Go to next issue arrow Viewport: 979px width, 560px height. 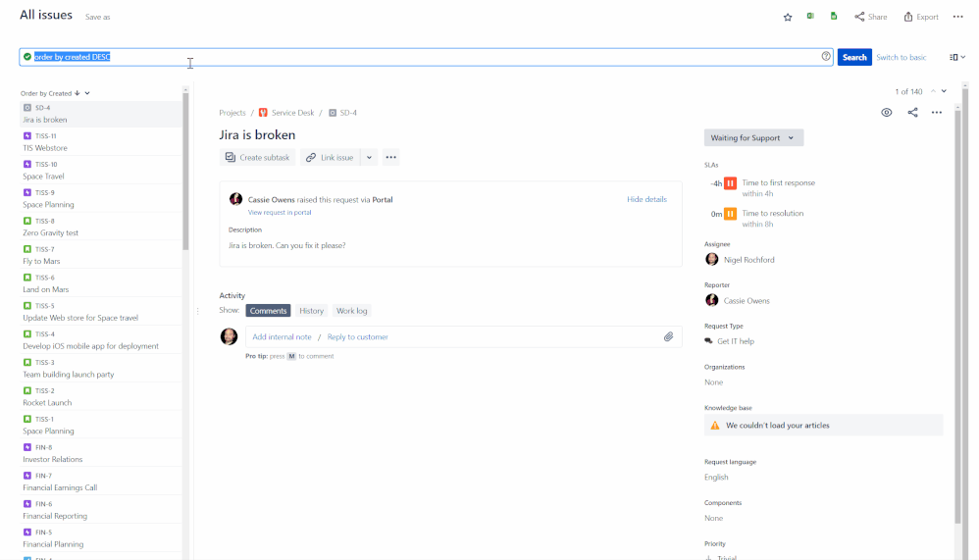pos(944,91)
